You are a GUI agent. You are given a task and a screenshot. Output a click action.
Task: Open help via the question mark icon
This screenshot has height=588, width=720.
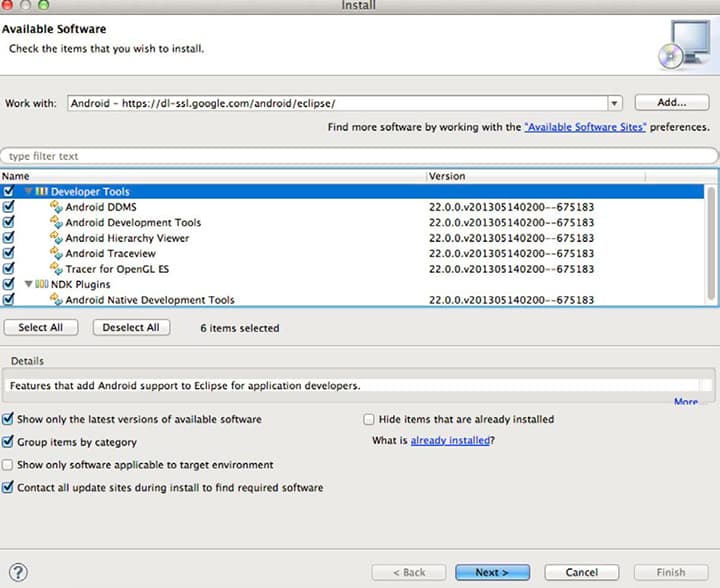coord(18,572)
